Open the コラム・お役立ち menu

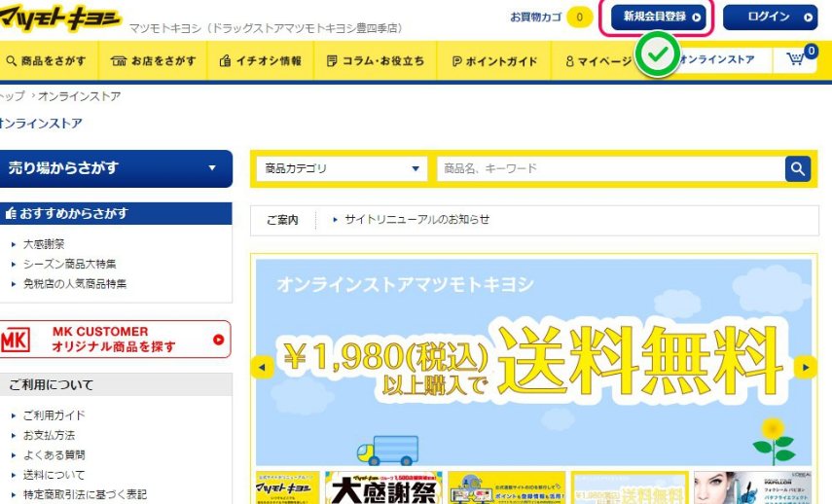(x=376, y=61)
